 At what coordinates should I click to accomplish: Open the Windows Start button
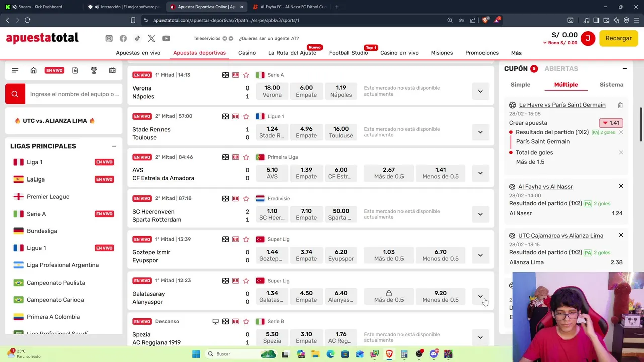[x=196, y=354]
